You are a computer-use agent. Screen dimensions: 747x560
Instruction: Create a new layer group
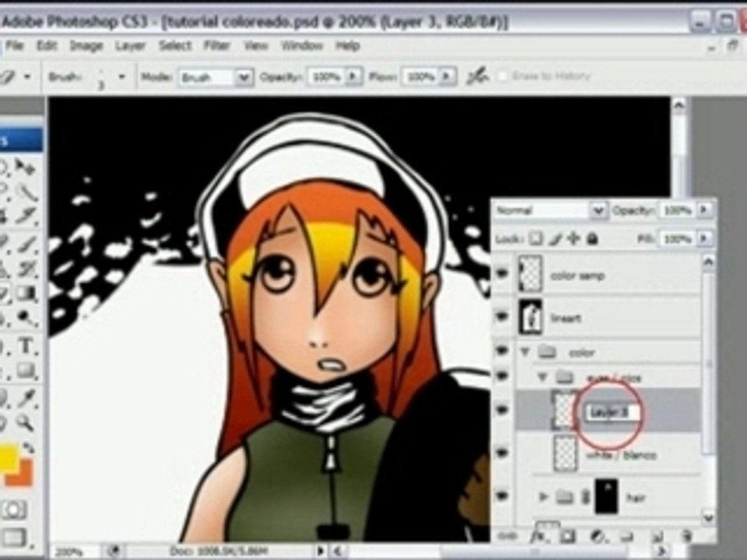pos(627,537)
